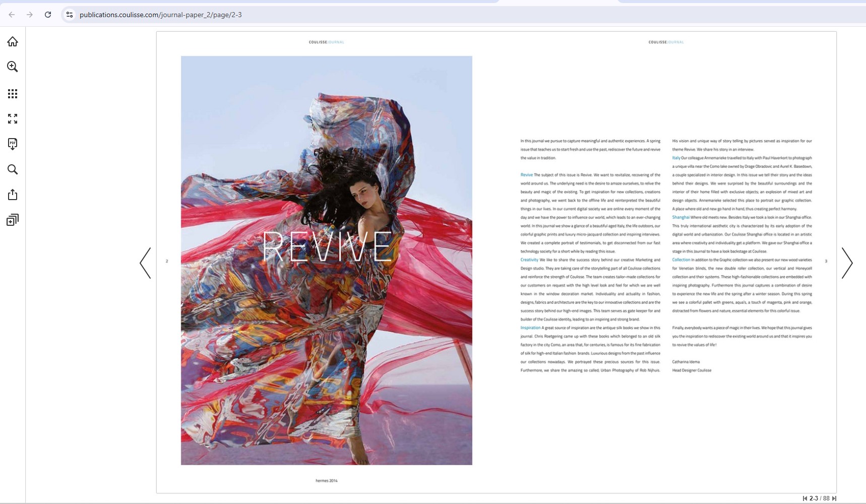Click the 'Collection' highlighted paragraph heading
This screenshot has height=504, width=866.
[x=681, y=260]
